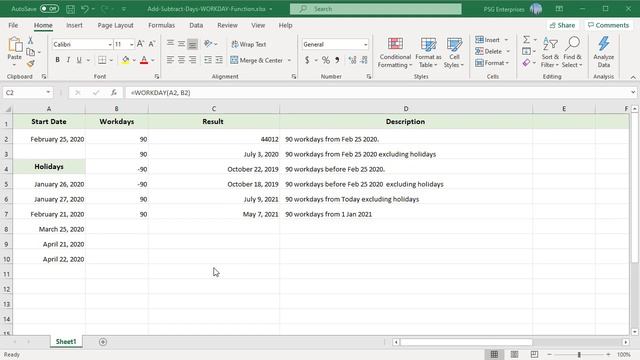Switch to Page Break Preview view
The height and width of the screenshot is (360, 640).
pyautogui.click(x=534, y=354)
